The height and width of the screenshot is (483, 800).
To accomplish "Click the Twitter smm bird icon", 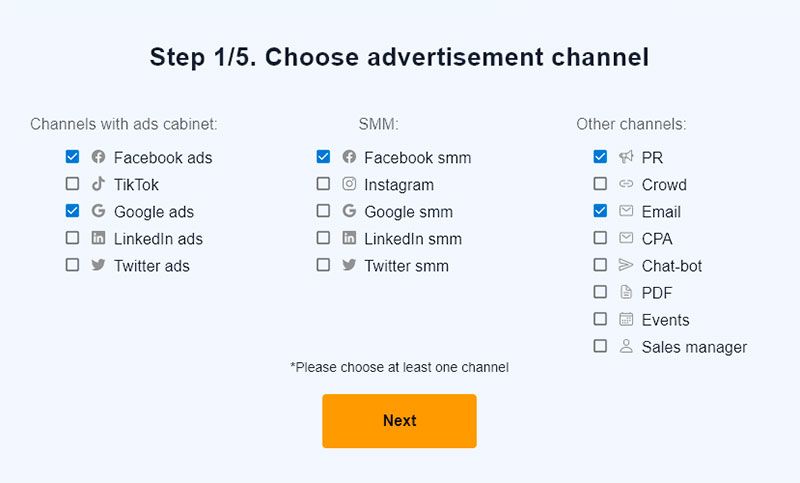I will coord(349,265).
